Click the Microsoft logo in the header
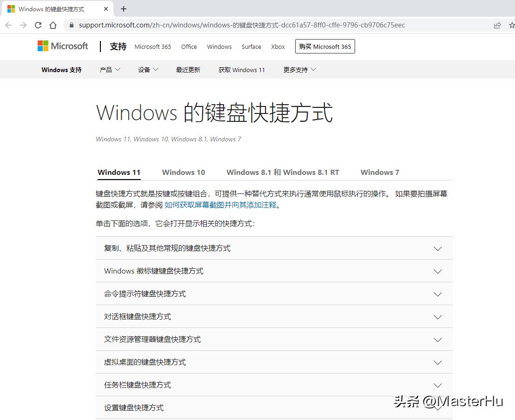 [x=62, y=46]
